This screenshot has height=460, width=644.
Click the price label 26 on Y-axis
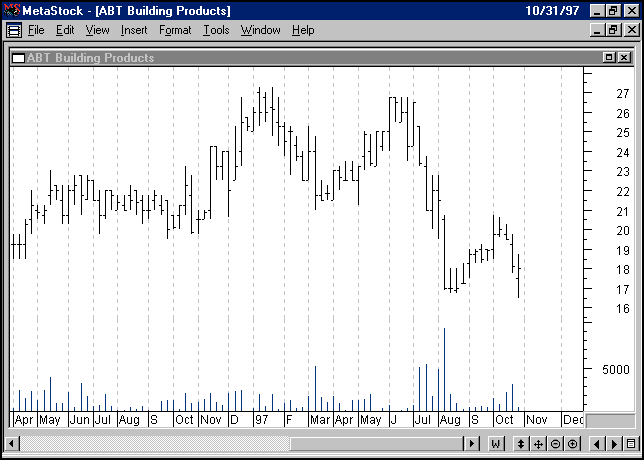(623, 114)
